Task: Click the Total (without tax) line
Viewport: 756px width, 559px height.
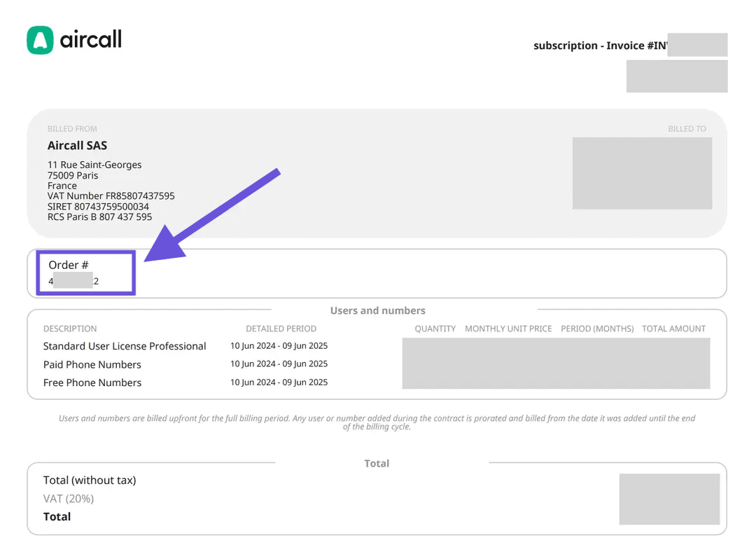Action: tap(90, 481)
